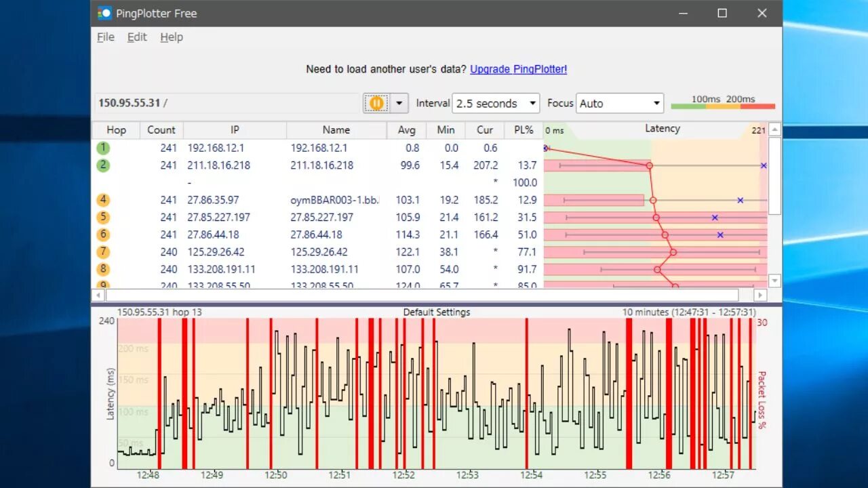This screenshot has height=488, width=868.
Task: Pause tracing with the orange pause button
Action: [376, 103]
